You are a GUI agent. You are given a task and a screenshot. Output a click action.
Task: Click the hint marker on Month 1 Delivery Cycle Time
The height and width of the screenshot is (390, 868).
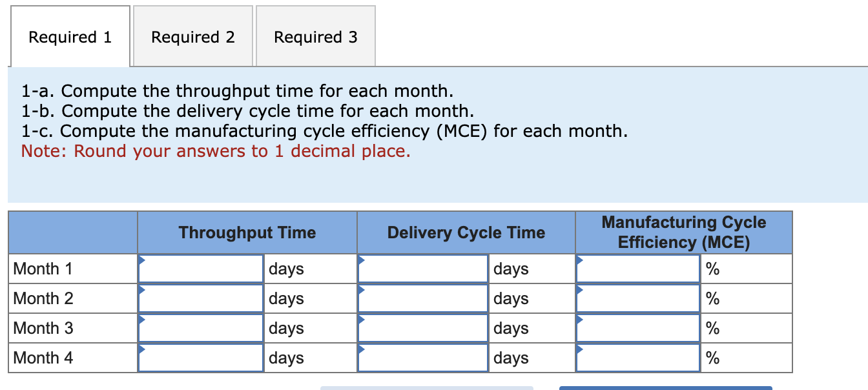tap(362, 260)
